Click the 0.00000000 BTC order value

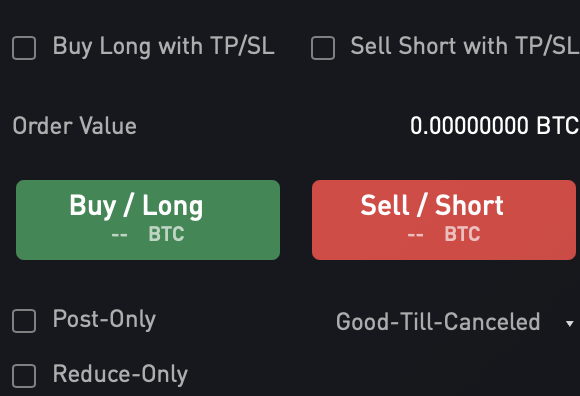point(495,126)
